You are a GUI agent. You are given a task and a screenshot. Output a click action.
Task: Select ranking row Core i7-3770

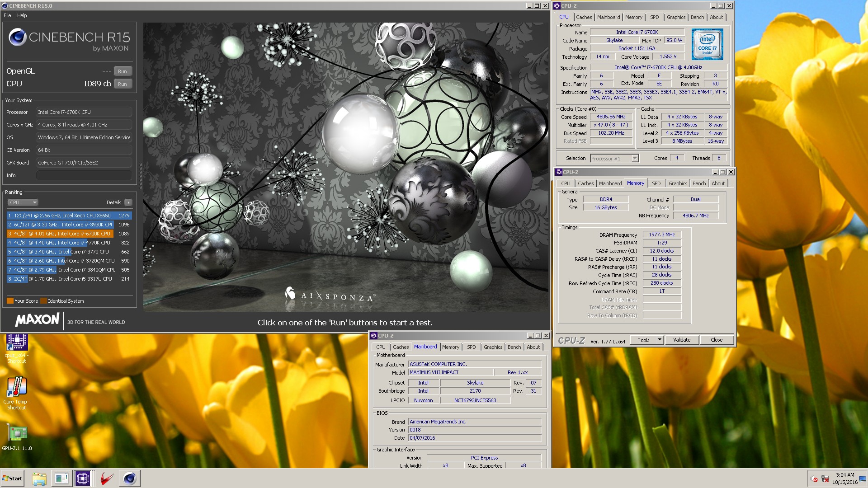coord(69,252)
